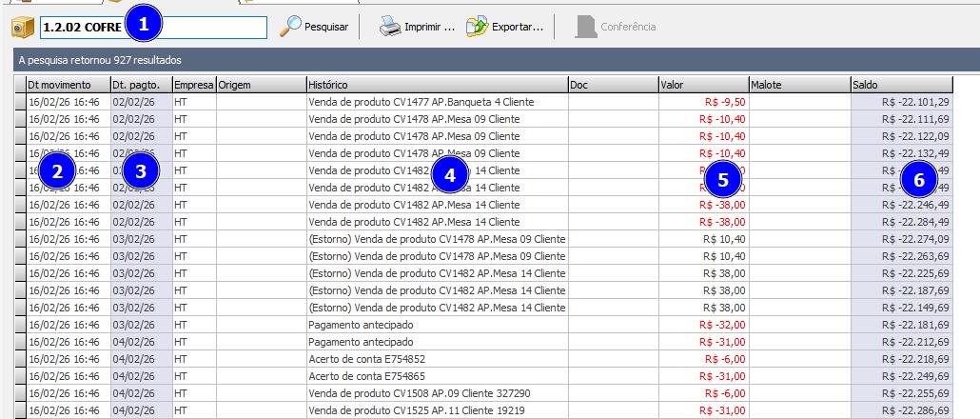Screen dimensions: 980x419
Task: Click the Imprimir printer icon
Action: click(389, 27)
